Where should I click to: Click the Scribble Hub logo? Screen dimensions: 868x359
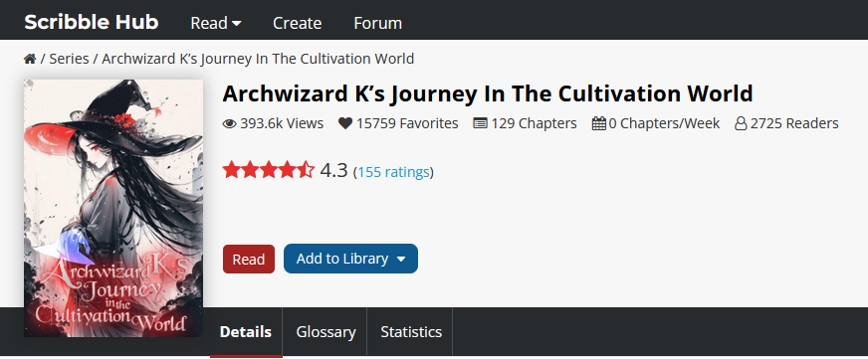tap(92, 22)
